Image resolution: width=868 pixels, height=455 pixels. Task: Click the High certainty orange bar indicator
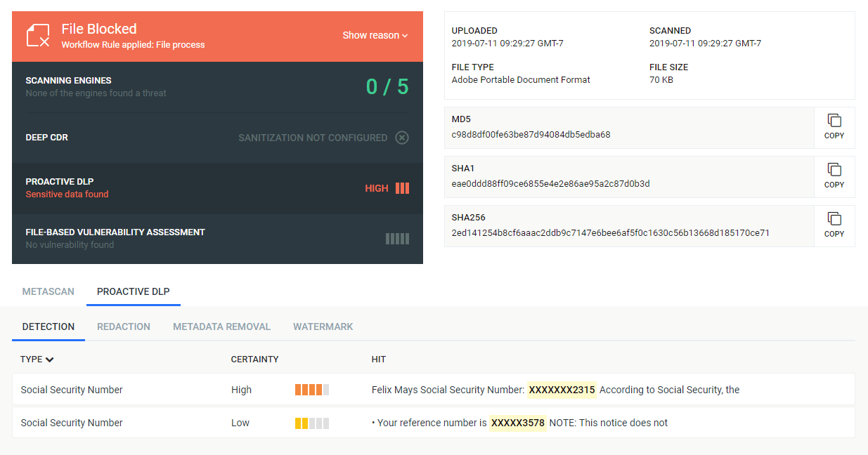(x=311, y=390)
